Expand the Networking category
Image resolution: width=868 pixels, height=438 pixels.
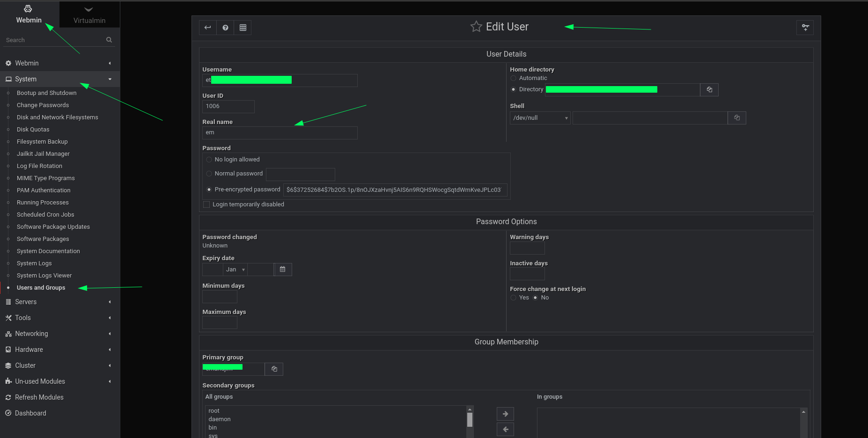(60, 334)
